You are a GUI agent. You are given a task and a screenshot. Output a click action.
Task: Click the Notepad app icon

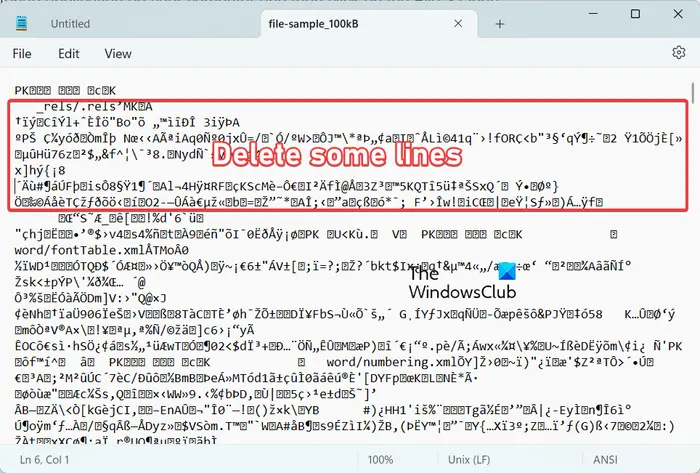pos(21,23)
